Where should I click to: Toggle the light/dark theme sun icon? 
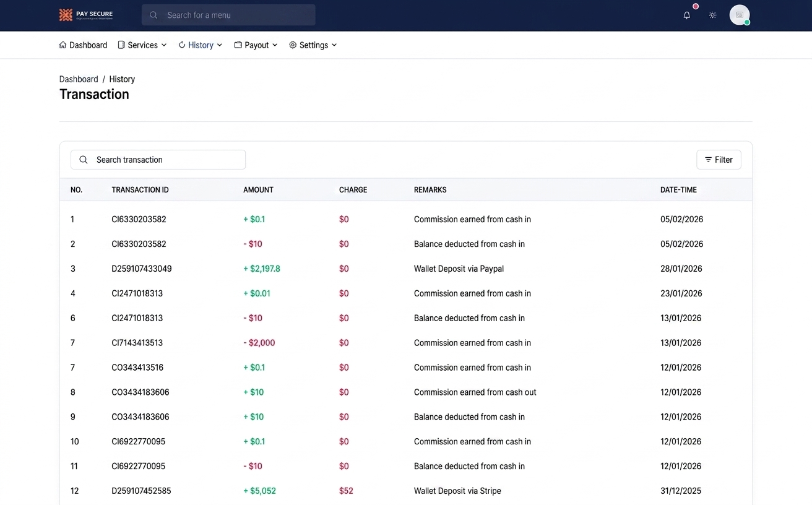(712, 15)
